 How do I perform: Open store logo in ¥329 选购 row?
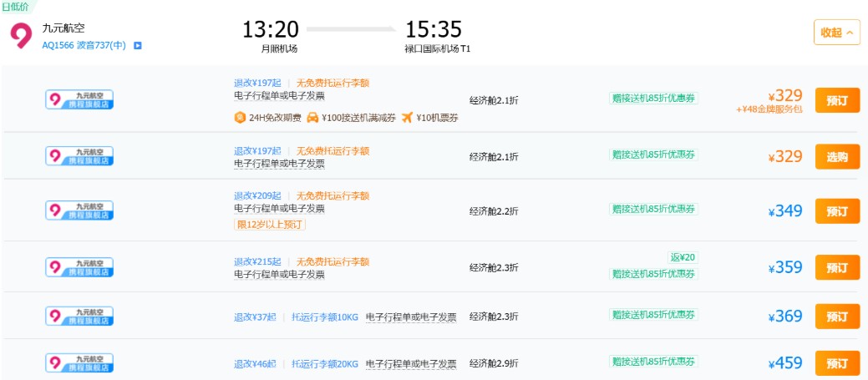pyautogui.click(x=79, y=156)
